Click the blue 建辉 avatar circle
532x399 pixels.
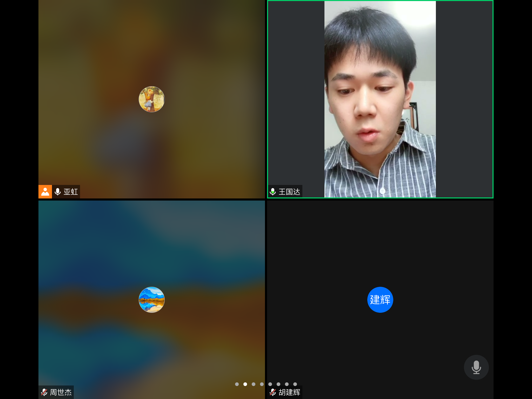(380, 300)
